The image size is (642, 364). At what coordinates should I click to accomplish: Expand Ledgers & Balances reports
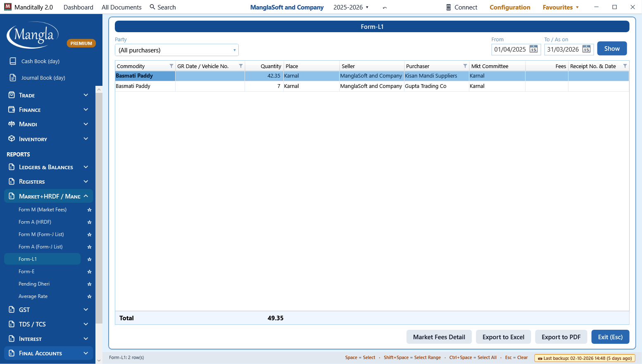click(x=49, y=167)
